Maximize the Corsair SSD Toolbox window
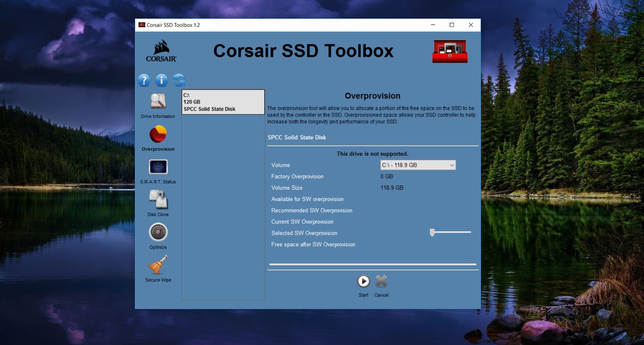644x345 pixels. pyautogui.click(x=452, y=25)
